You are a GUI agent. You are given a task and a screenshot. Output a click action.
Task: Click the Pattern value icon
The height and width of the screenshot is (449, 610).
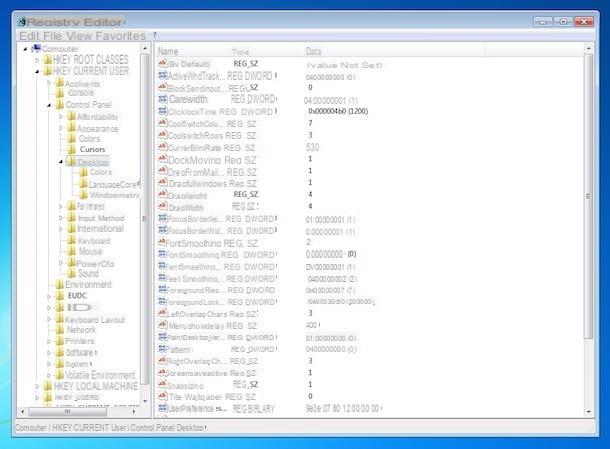click(162, 349)
